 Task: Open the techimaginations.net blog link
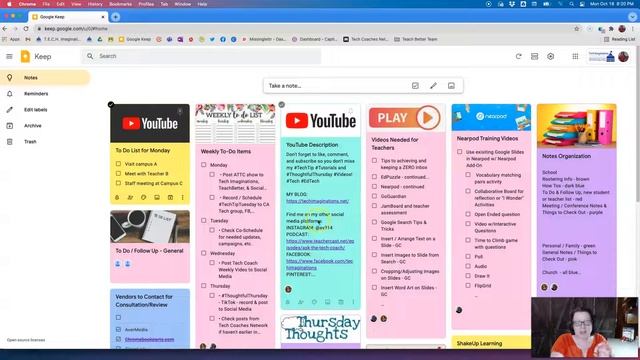(x=317, y=201)
